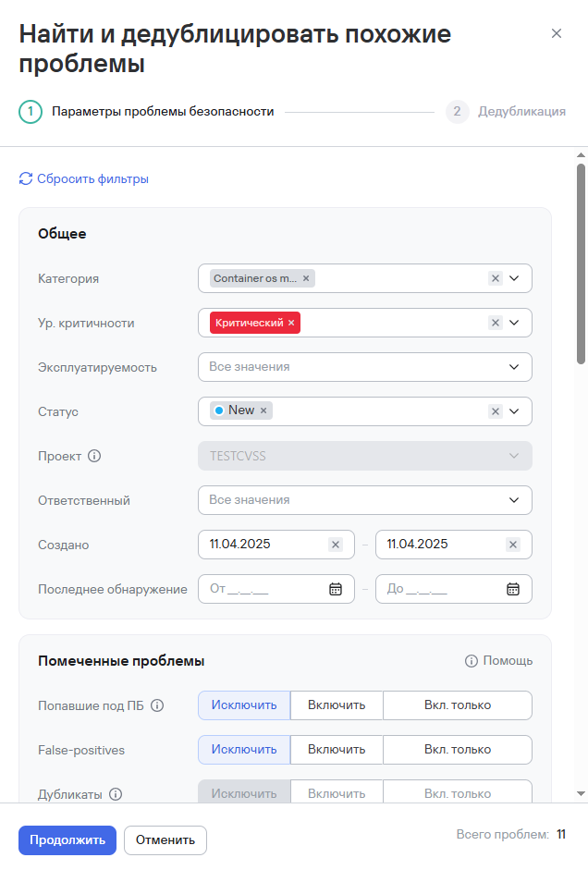588x870 pixels.
Task: Click the False-positives row label
Action: [x=81, y=750]
